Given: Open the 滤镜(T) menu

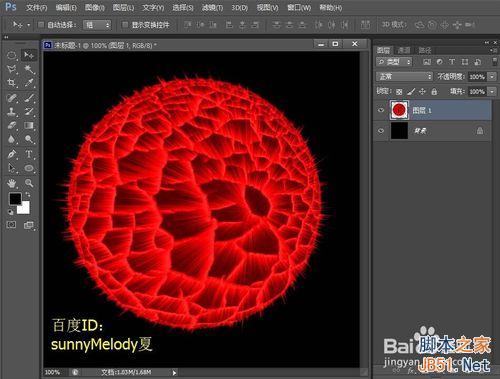Looking at the screenshot, I should (212, 8).
